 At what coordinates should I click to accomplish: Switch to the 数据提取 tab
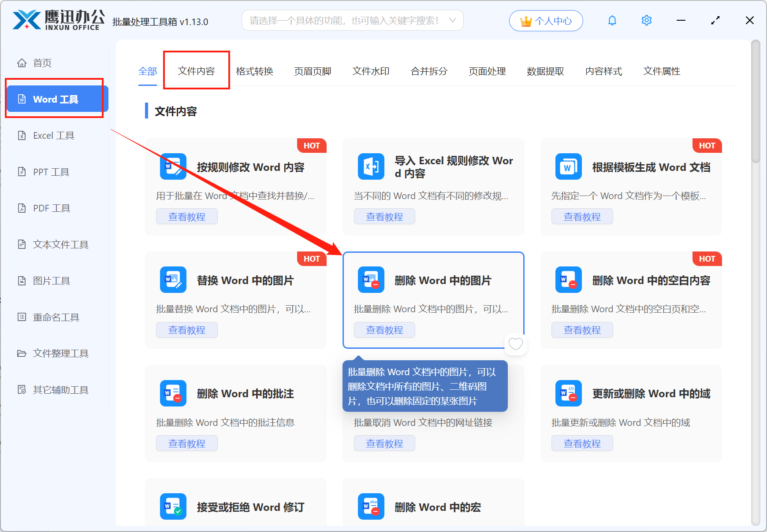[546, 71]
